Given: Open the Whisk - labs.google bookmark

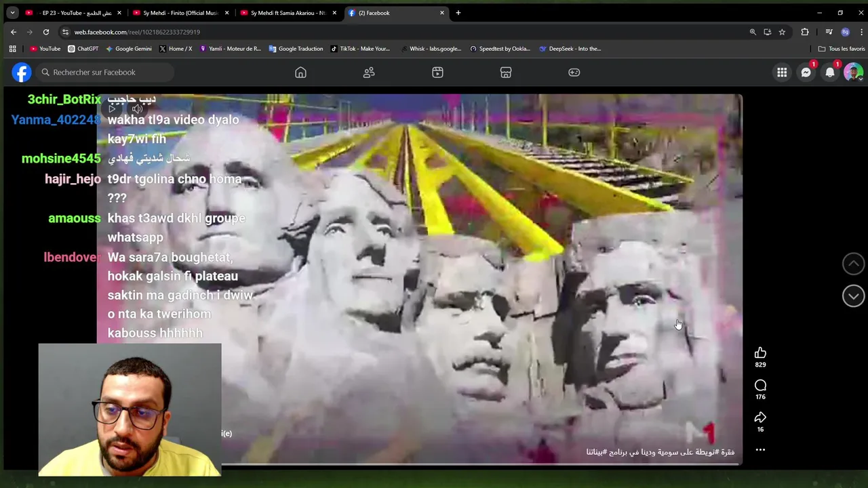Looking at the screenshot, I should tap(431, 49).
